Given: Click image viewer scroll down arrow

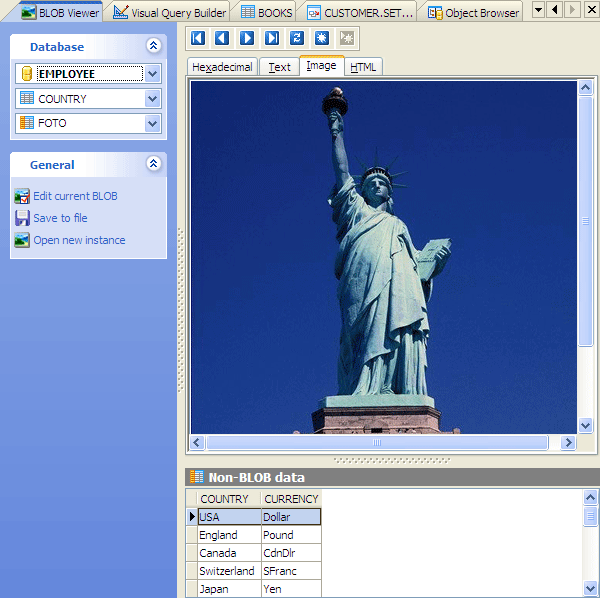Looking at the screenshot, I should 585,425.
